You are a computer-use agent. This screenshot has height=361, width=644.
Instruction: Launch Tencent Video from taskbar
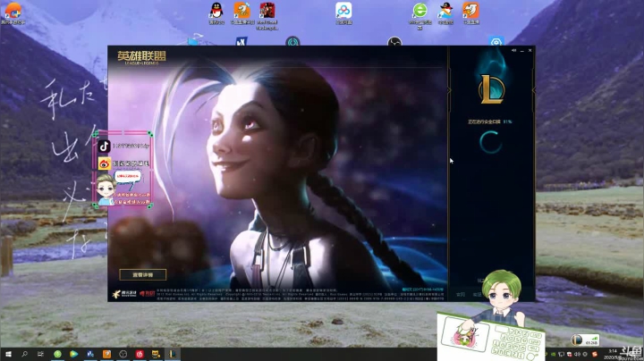pos(74,354)
